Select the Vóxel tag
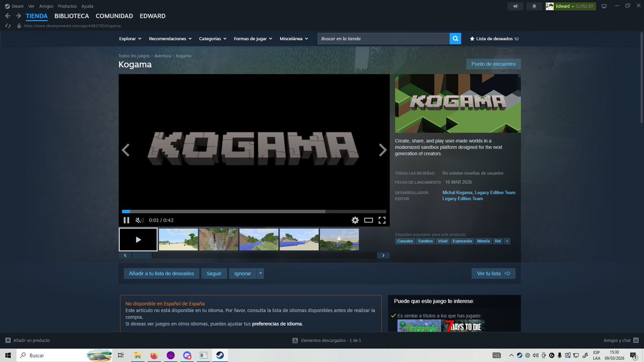Viewport: 644px width, 362px height. (443, 241)
